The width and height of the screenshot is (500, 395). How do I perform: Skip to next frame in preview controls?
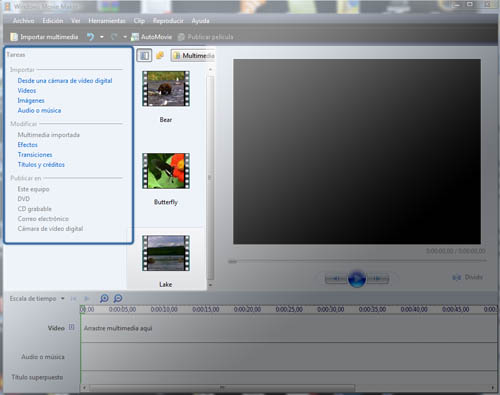pos(377,278)
